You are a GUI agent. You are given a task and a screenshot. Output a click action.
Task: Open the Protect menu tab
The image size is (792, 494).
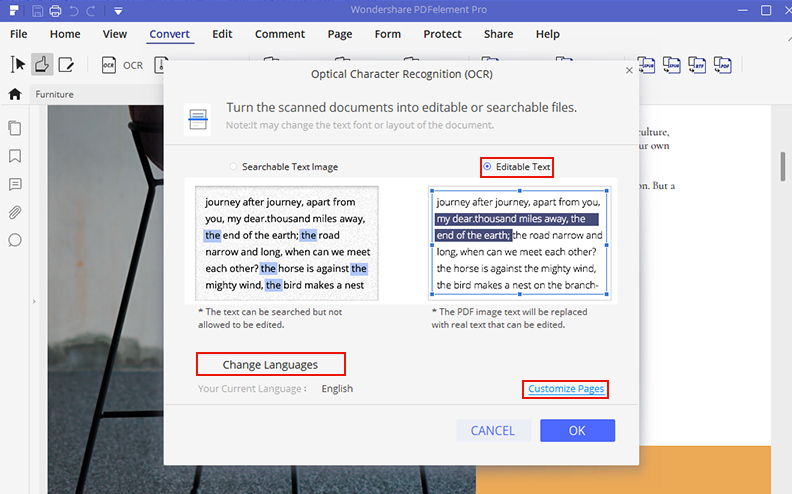click(442, 34)
